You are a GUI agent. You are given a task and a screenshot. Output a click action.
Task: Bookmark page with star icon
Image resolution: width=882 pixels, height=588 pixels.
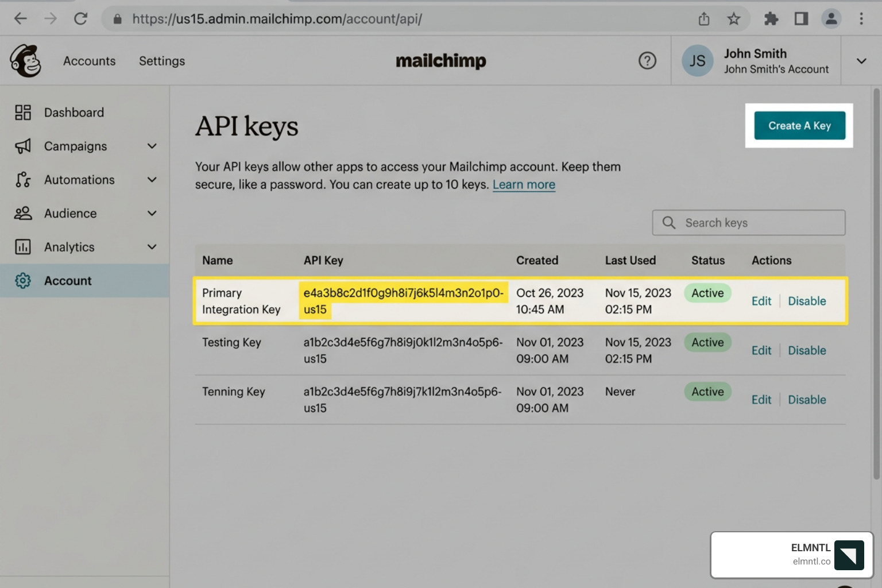coord(734,19)
